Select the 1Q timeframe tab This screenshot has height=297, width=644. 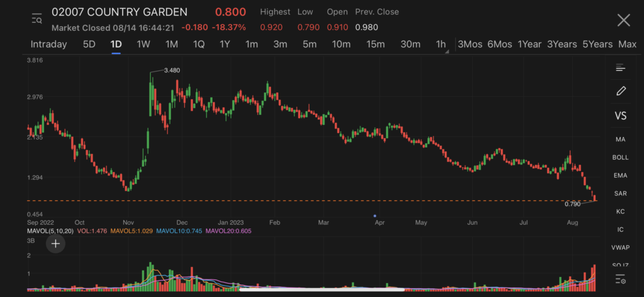tap(199, 45)
